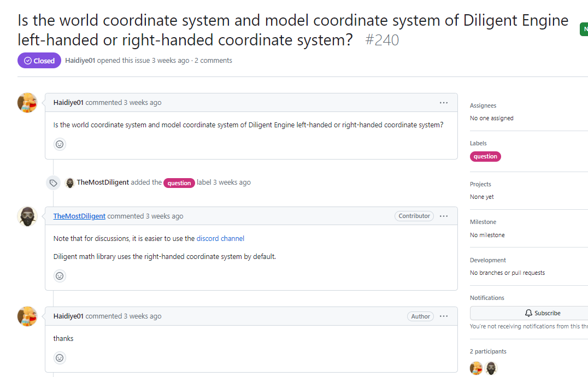Click the tag icon beside the label event

pyautogui.click(x=53, y=182)
